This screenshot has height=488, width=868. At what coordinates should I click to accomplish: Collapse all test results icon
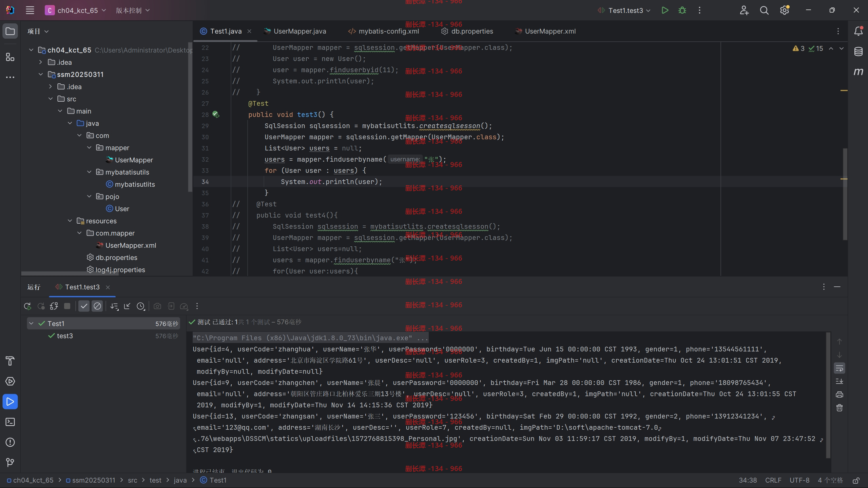tap(127, 306)
